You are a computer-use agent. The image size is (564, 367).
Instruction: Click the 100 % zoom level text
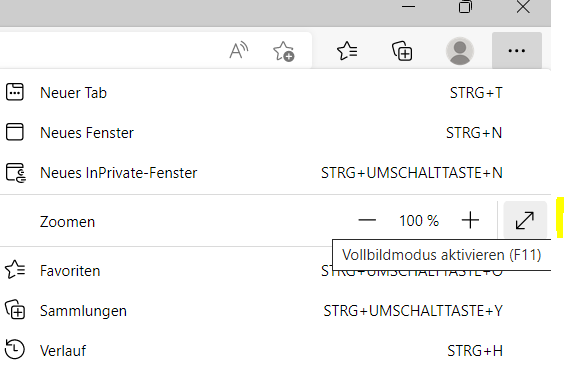[419, 221]
